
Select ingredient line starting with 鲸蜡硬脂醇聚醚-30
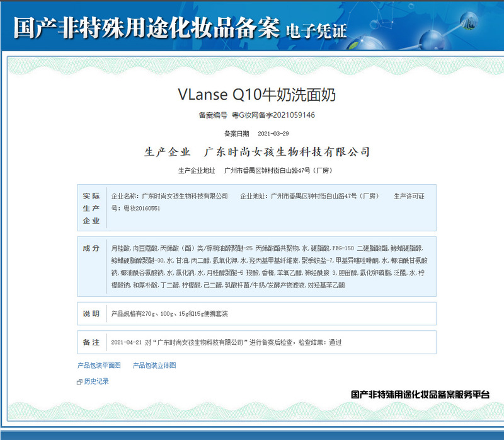click(270, 260)
